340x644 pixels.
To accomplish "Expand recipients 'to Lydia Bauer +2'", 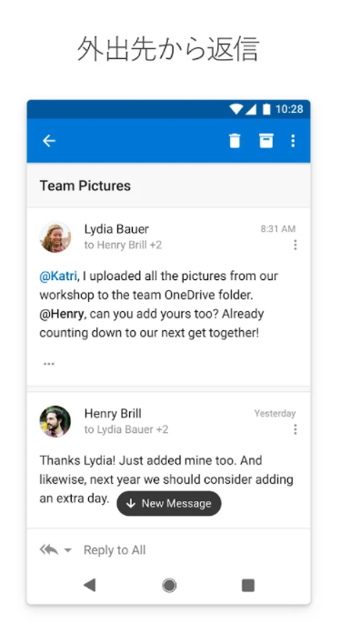I will coord(126,429).
